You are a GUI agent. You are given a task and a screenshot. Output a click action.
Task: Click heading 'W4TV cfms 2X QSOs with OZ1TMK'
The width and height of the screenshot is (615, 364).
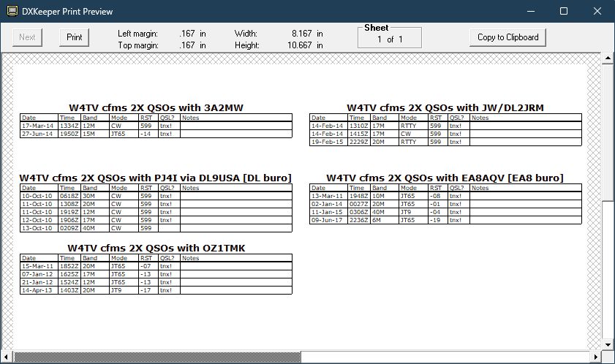156,249
